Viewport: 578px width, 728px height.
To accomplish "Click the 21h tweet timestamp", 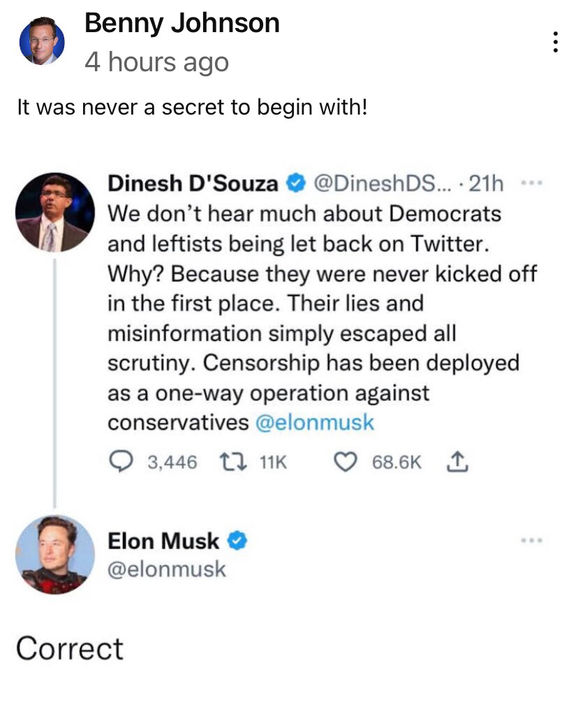I will pyautogui.click(x=487, y=184).
